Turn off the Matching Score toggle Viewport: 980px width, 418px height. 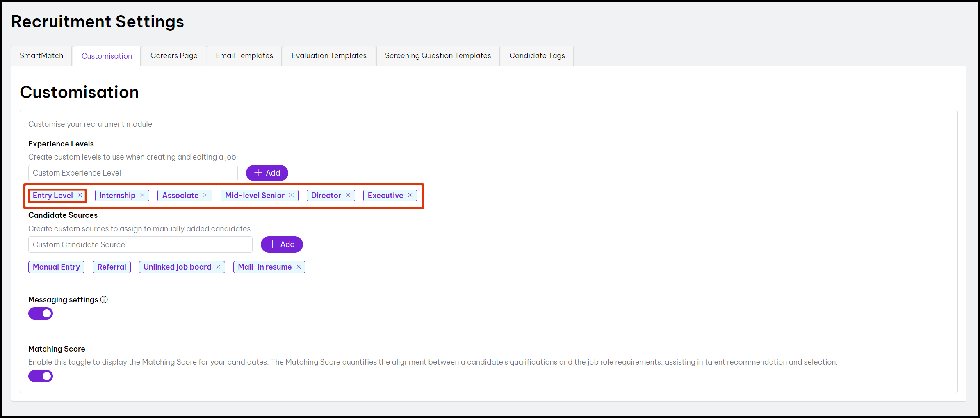[41, 376]
